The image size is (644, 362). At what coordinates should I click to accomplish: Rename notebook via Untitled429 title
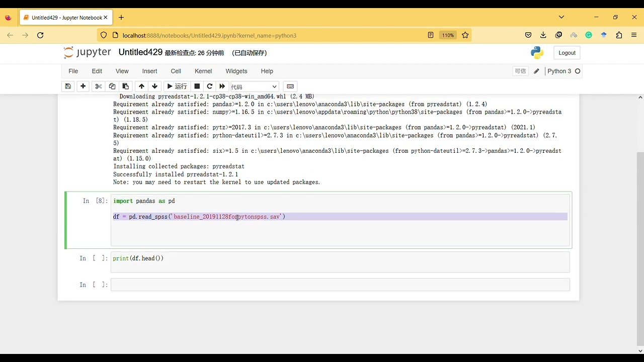click(140, 52)
